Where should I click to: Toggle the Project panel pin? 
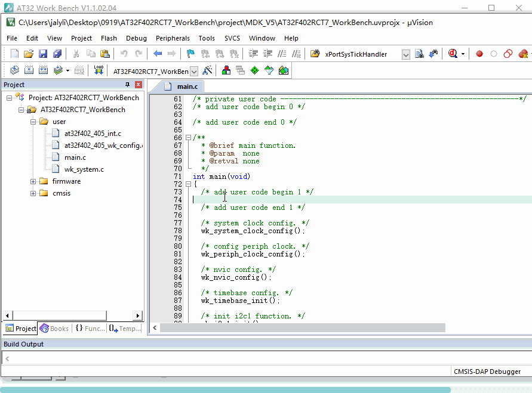[x=128, y=84]
